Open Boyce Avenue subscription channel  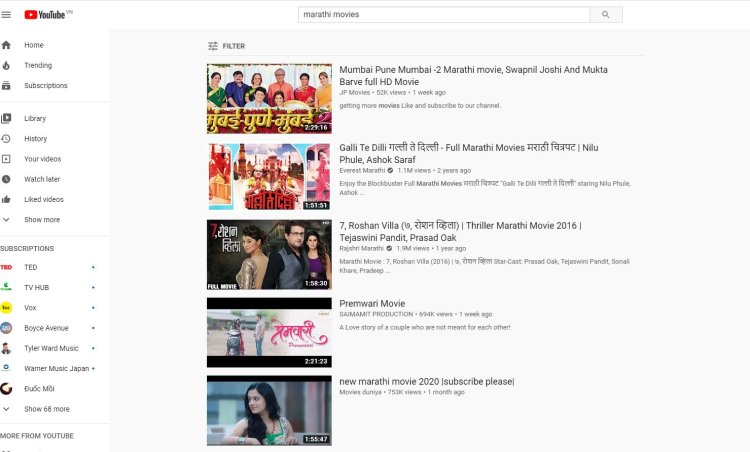pos(46,328)
